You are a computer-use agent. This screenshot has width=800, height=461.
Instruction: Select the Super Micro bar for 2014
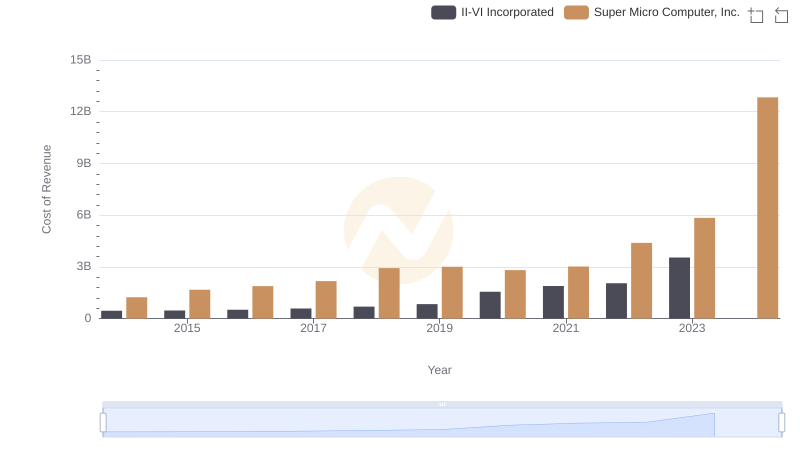(137, 308)
